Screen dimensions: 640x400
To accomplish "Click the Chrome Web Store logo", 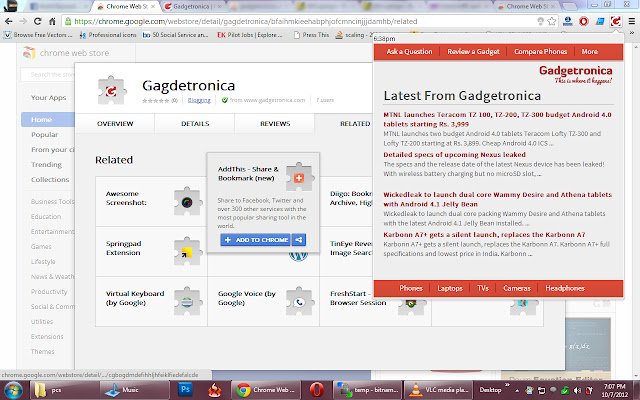I will pos(29,53).
